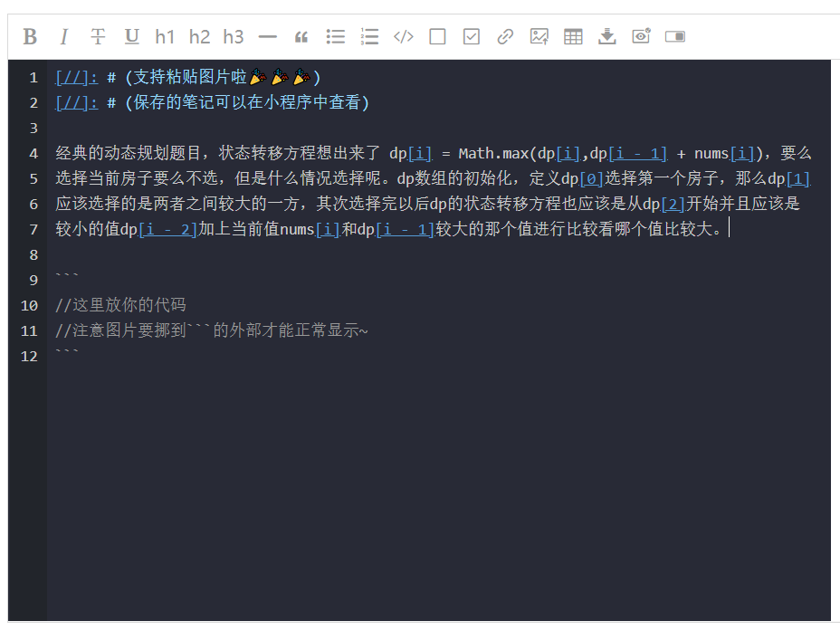The height and width of the screenshot is (631, 840).
Task: Insert a table
Action: (572, 36)
